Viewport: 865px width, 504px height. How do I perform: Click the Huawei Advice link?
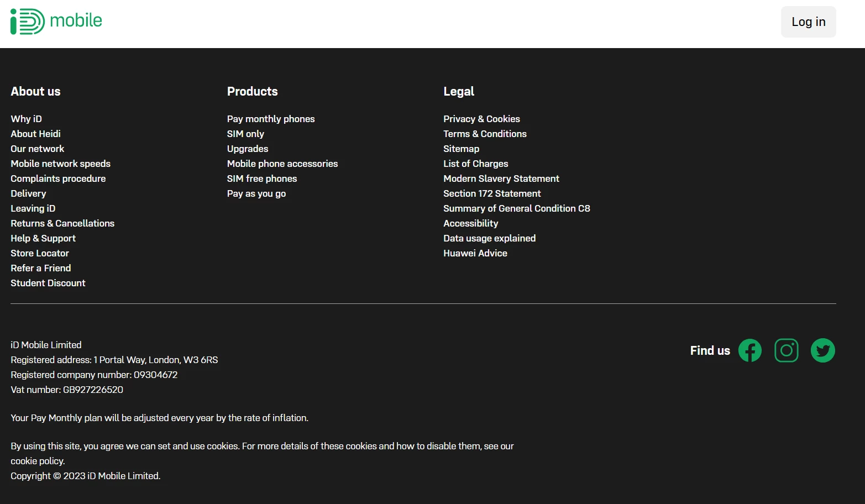tap(475, 253)
